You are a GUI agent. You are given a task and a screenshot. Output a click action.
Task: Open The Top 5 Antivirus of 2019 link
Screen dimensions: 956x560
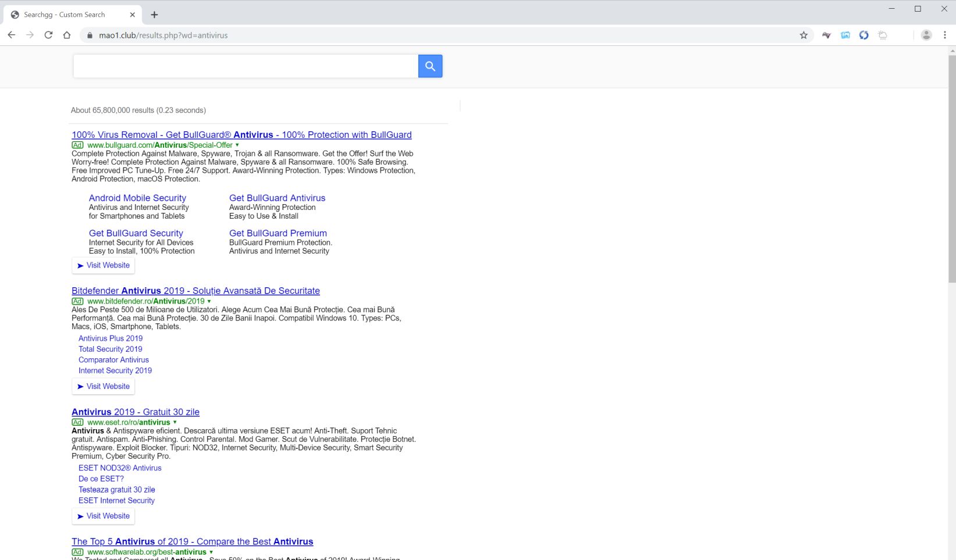(x=192, y=542)
